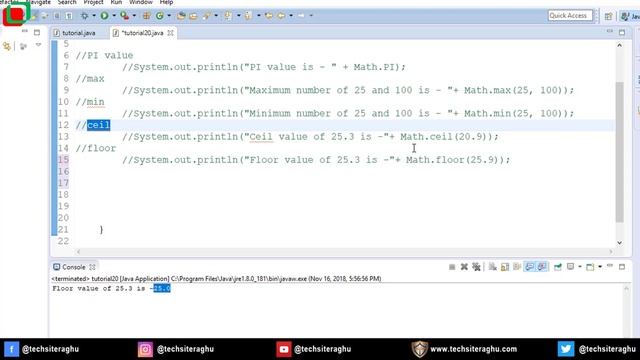Open the Navigate menu
Screen dimensions: 640x360
(38, 2)
